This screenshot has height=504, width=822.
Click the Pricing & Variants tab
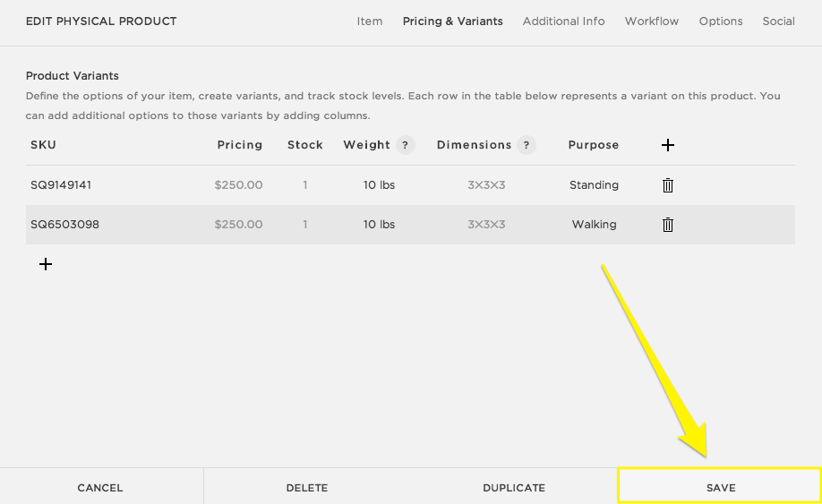coord(452,21)
